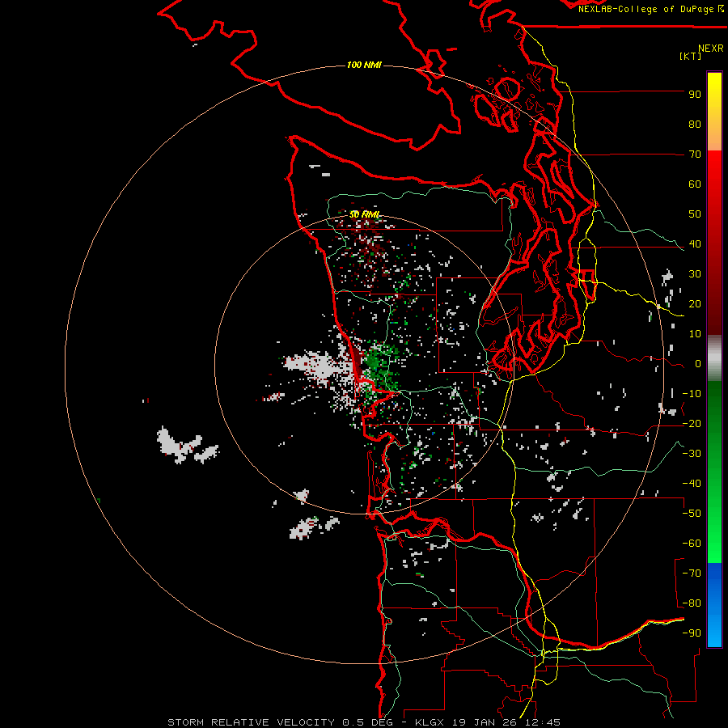
Task: Click the NEXLAB-College of DuPage credit text
Action: pos(646,9)
